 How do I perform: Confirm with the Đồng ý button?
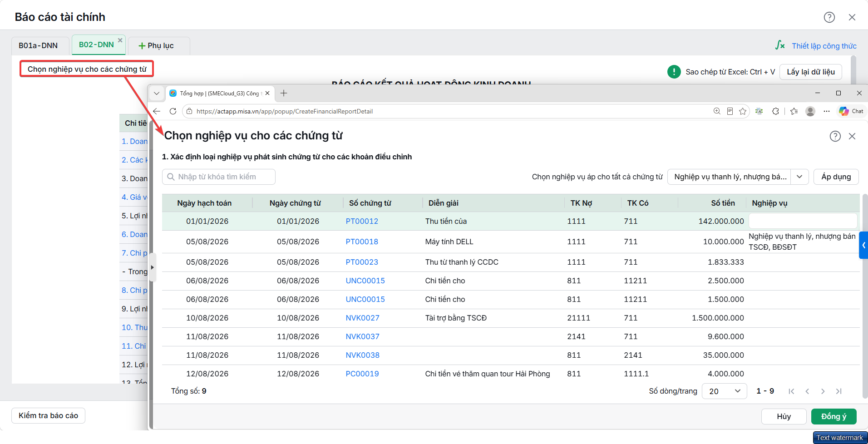[833, 416]
